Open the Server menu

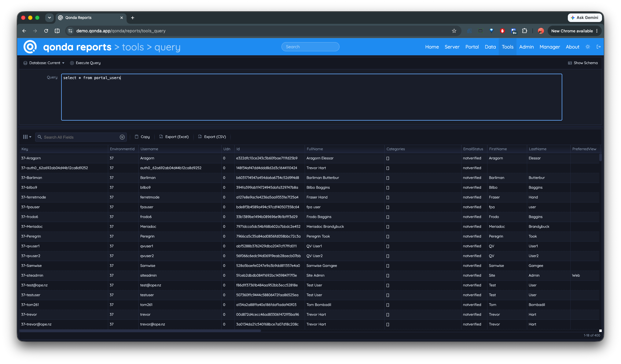452,47
